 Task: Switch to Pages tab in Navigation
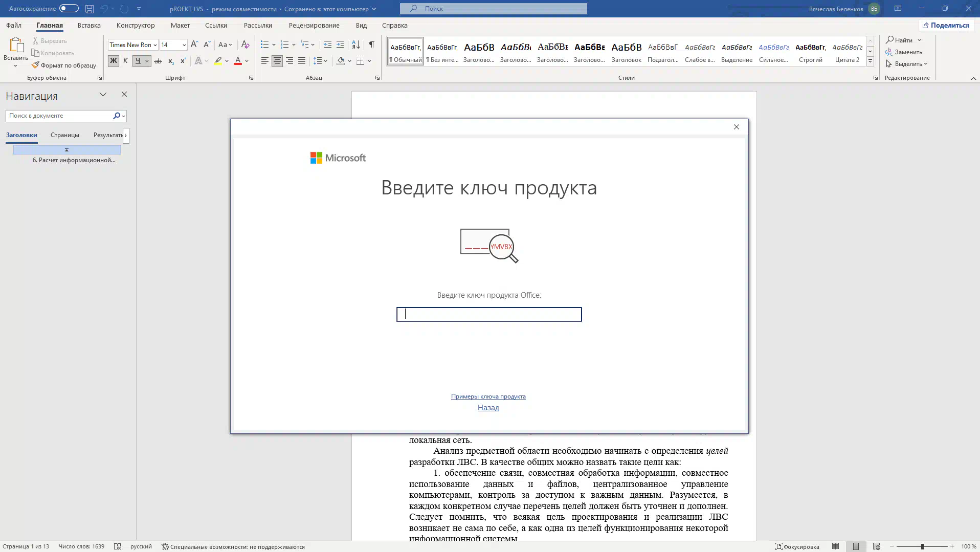point(65,135)
